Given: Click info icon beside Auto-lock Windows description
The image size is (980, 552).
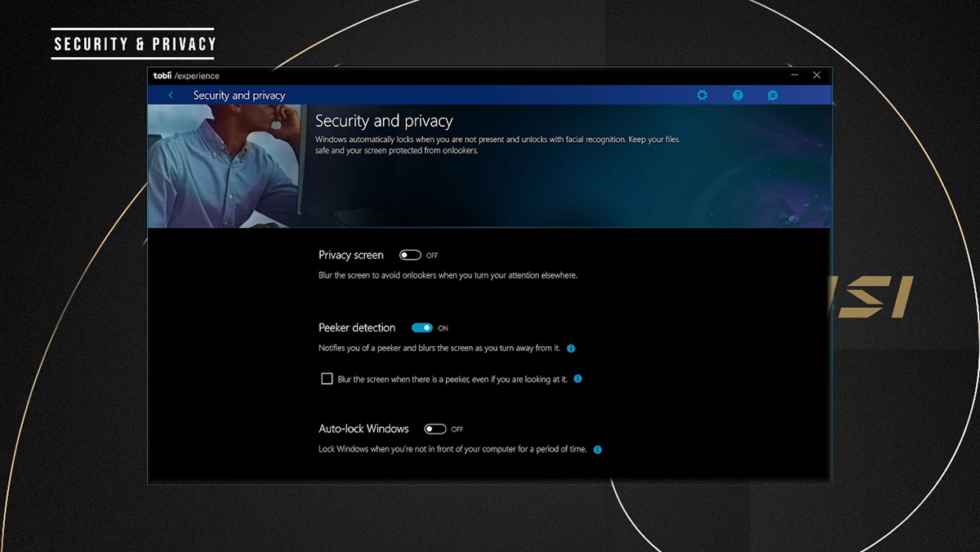Looking at the screenshot, I should (x=597, y=449).
